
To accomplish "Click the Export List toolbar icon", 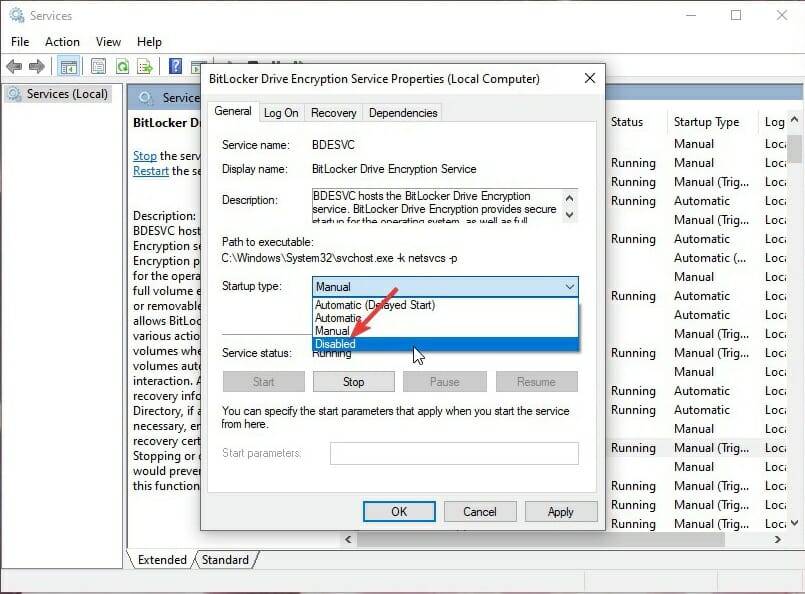I will pos(146,65).
